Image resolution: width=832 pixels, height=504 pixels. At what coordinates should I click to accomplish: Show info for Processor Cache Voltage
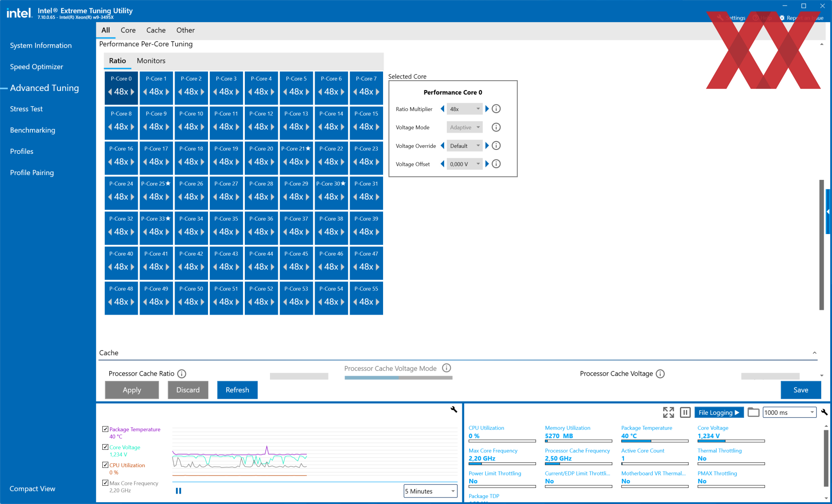pyautogui.click(x=660, y=374)
